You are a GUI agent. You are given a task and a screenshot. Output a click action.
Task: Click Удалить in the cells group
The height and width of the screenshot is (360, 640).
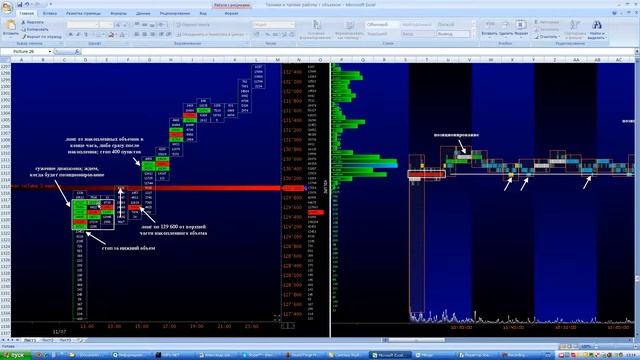(x=505, y=29)
